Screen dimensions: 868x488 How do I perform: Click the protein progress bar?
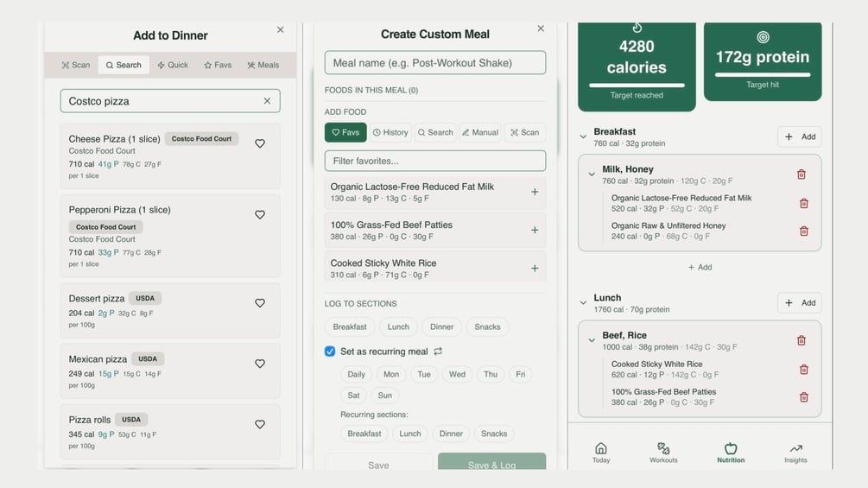click(x=763, y=74)
